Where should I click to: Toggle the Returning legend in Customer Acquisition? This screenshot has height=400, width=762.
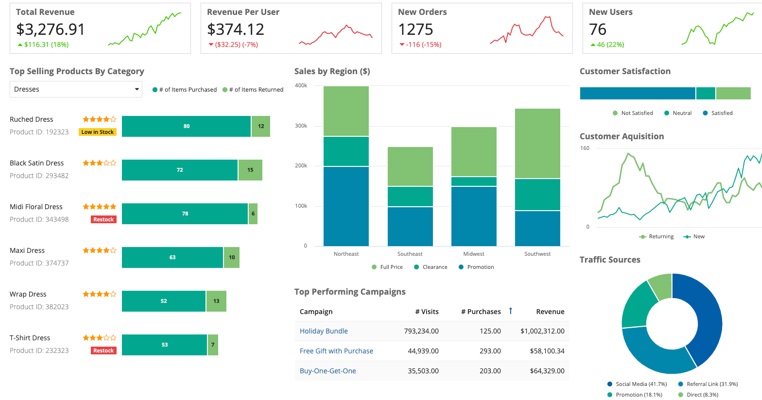click(x=656, y=237)
